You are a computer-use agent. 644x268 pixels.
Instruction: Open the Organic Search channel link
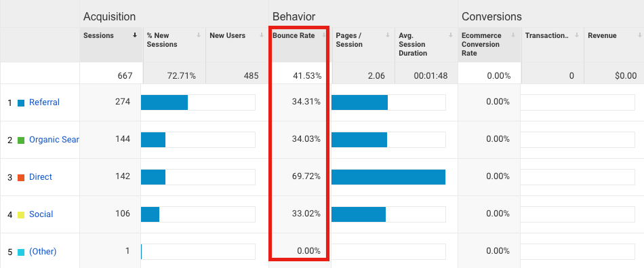coord(54,140)
